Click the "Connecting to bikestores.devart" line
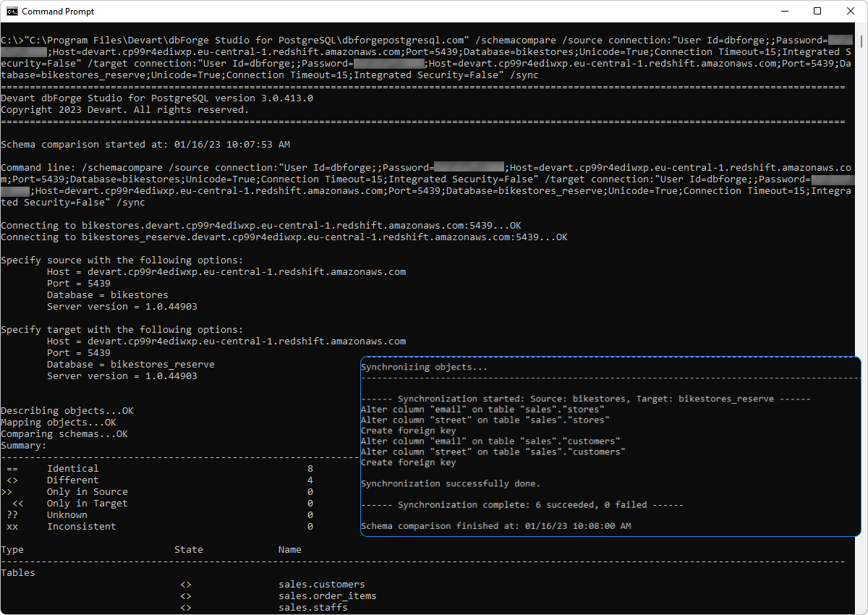The width and height of the screenshot is (868, 615). [x=261, y=226]
